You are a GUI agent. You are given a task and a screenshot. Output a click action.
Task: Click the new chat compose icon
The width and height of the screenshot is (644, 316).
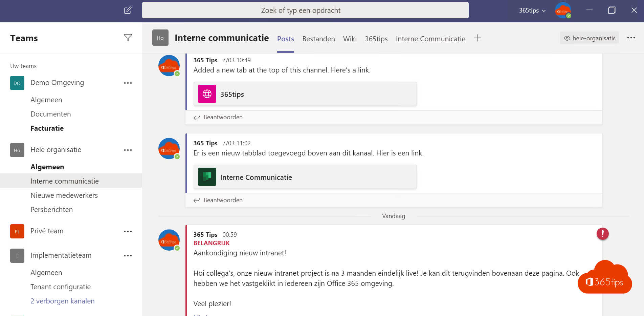coord(128,10)
